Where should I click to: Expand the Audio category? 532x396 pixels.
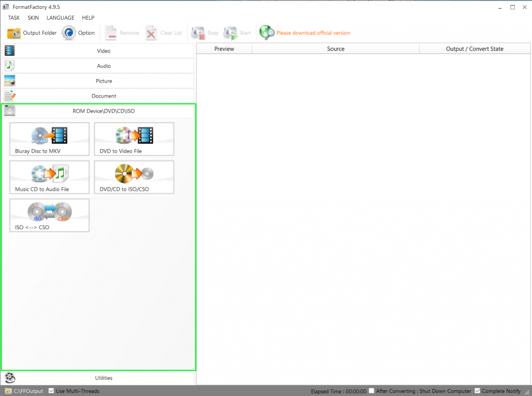pyautogui.click(x=98, y=66)
